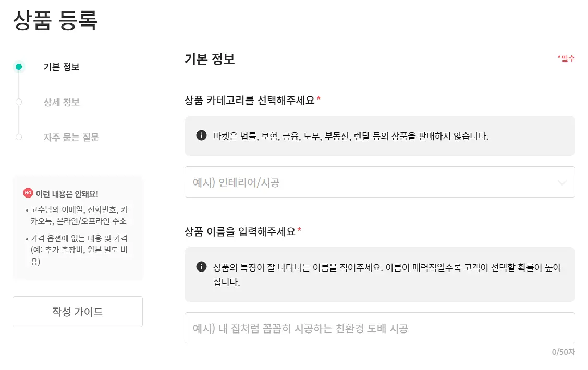Screen dimensions: 588x370
Task: Go to the 기본 정보 step
Action: tap(62, 67)
